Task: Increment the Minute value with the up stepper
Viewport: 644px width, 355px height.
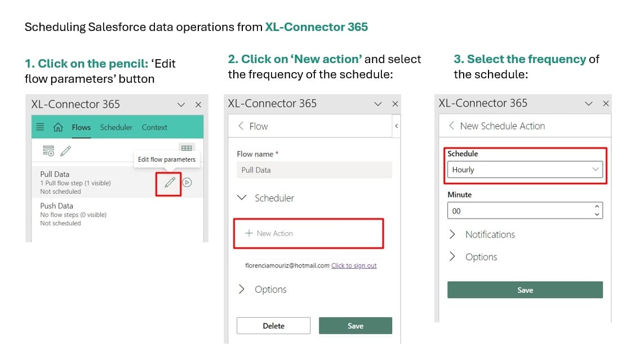Action: coord(597,207)
